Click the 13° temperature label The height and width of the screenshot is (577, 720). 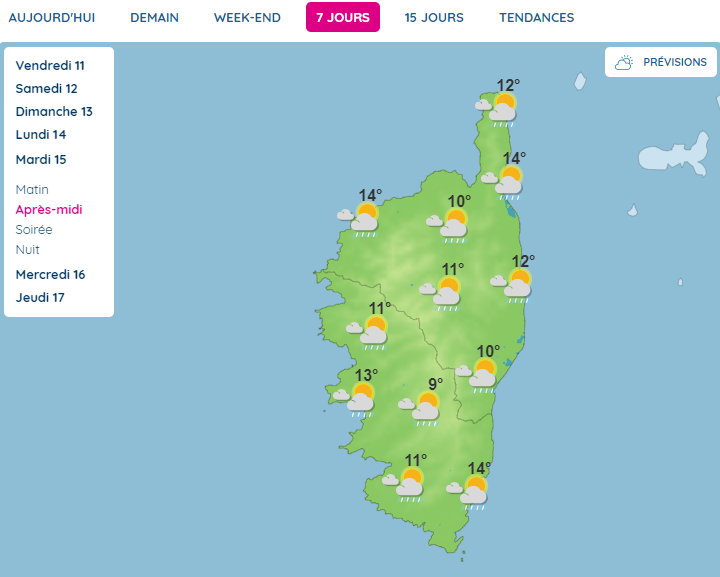pos(366,375)
